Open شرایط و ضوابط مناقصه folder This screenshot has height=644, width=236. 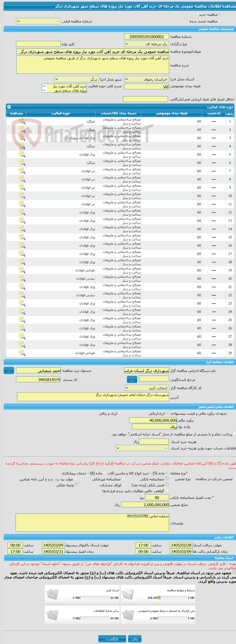tap(127, 594)
